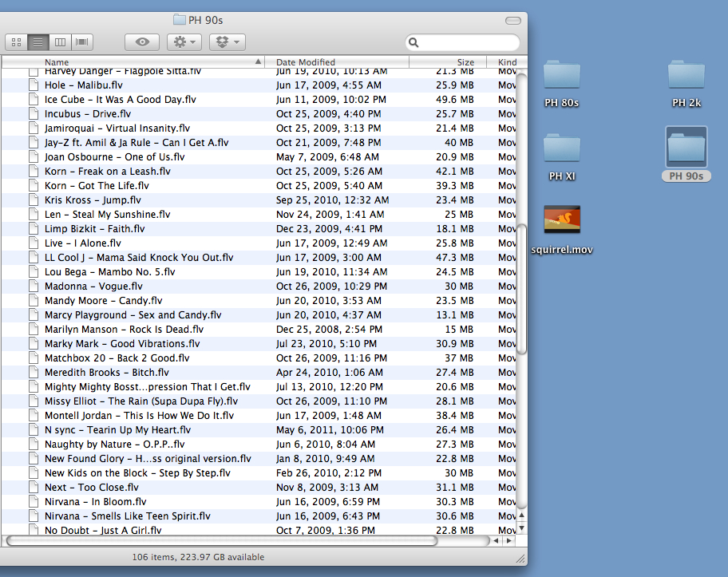The height and width of the screenshot is (577, 728).
Task: Click the horizontal scroll left arrow
Action: point(497,541)
